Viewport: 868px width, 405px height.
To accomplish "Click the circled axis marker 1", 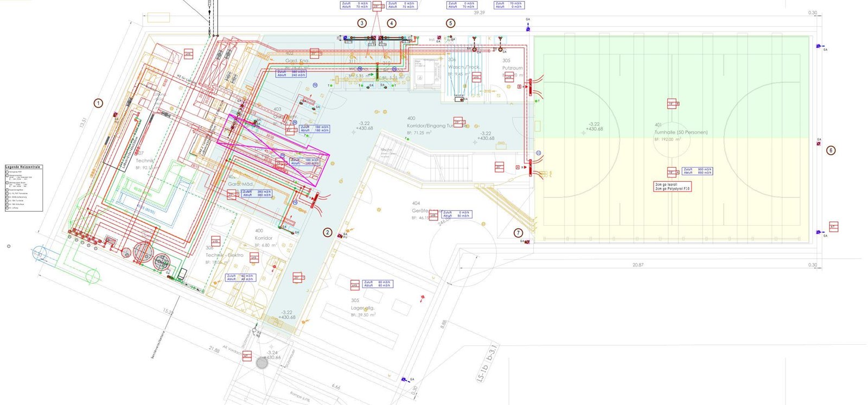I will tap(98, 103).
